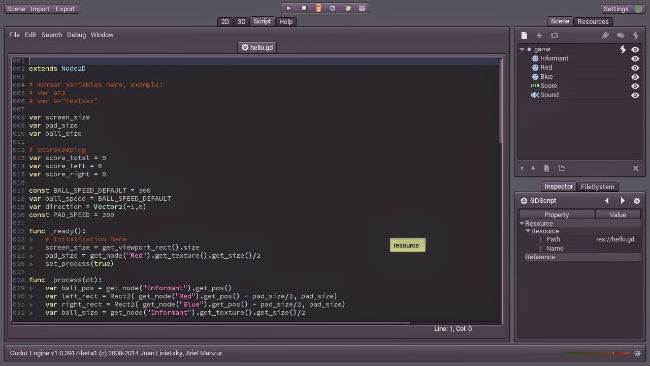The image size is (650, 366).
Task: Select the Informant sprite node
Action: click(x=554, y=58)
